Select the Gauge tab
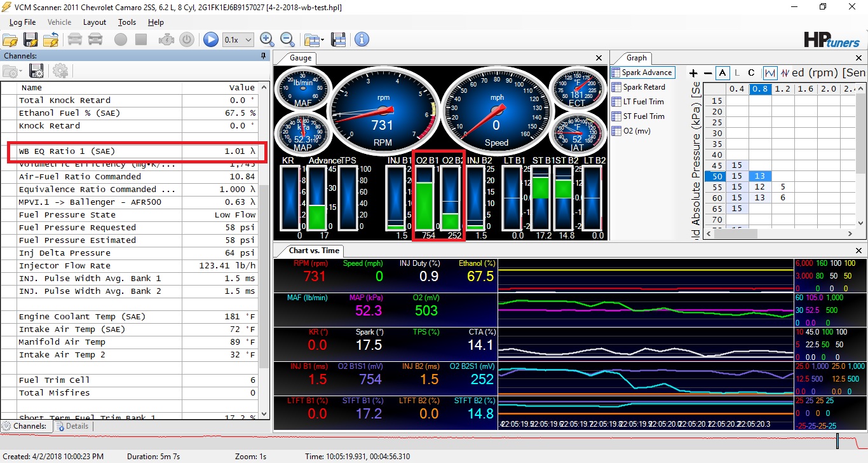 click(x=301, y=58)
